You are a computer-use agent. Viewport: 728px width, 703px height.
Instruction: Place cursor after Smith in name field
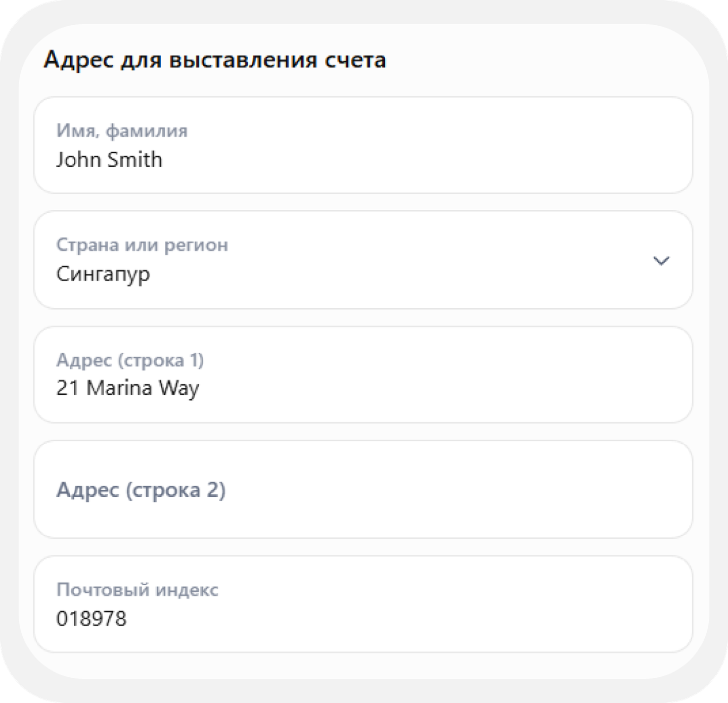pos(163,160)
